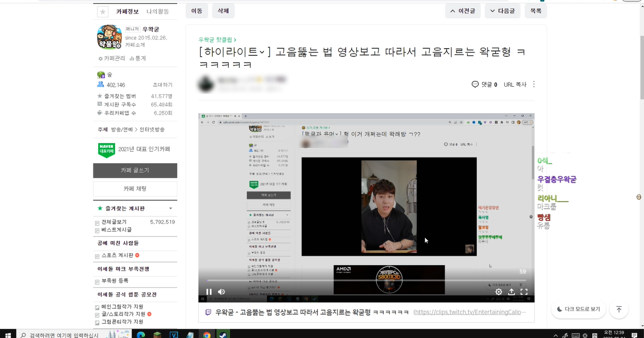Viewport: 644px width, 338px height.
Task: Click the Twitch icon beside clip title
Action: (208, 312)
